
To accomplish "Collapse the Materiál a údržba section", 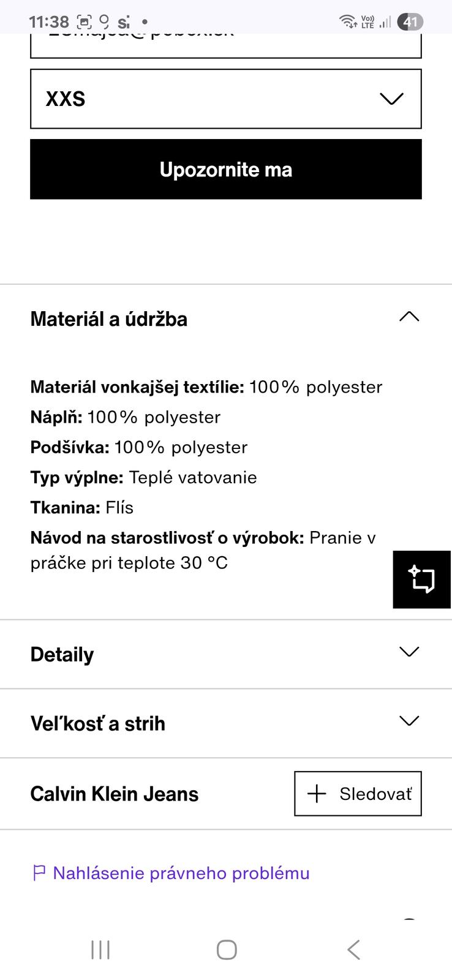I will [409, 317].
